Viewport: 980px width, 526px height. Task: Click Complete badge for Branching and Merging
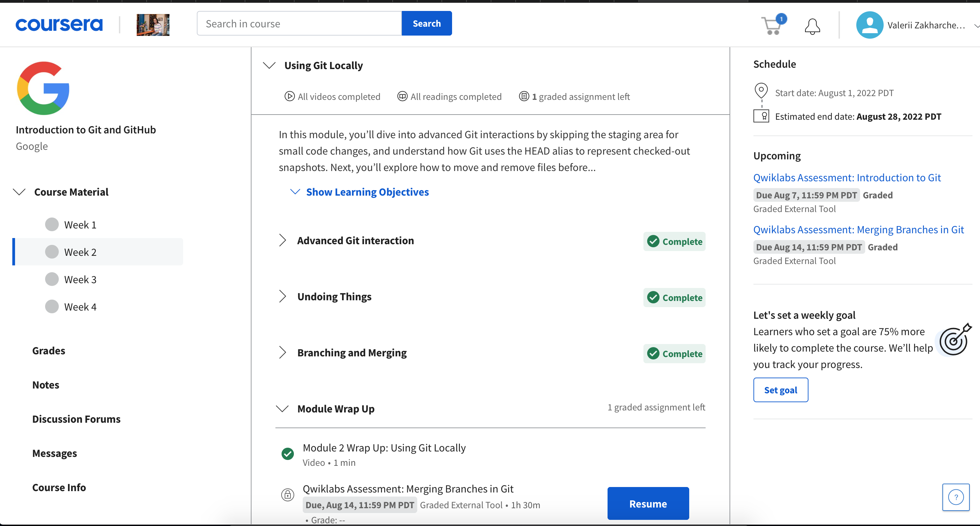point(674,354)
